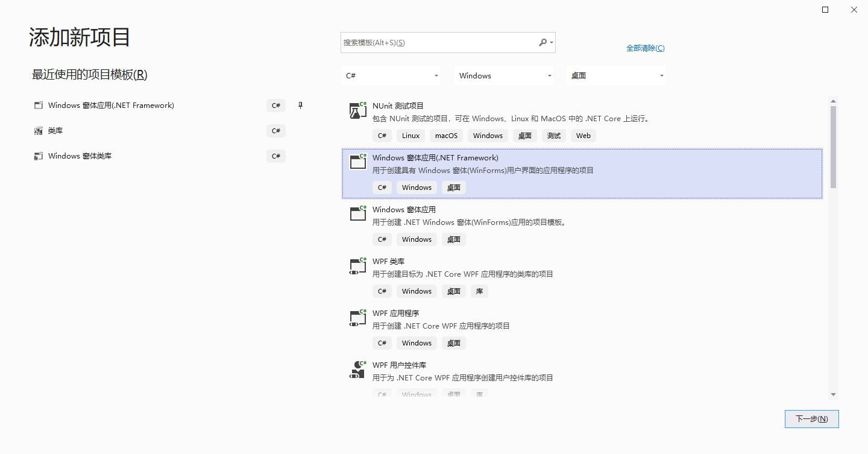Click the Web tag on NUnit 测试项目

coord(583,135)
